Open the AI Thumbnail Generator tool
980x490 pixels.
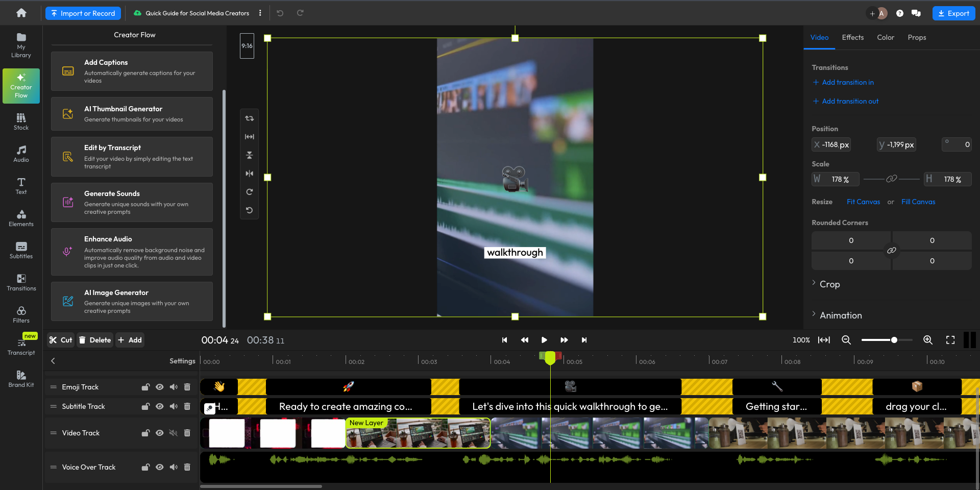[x=131, y=113]
